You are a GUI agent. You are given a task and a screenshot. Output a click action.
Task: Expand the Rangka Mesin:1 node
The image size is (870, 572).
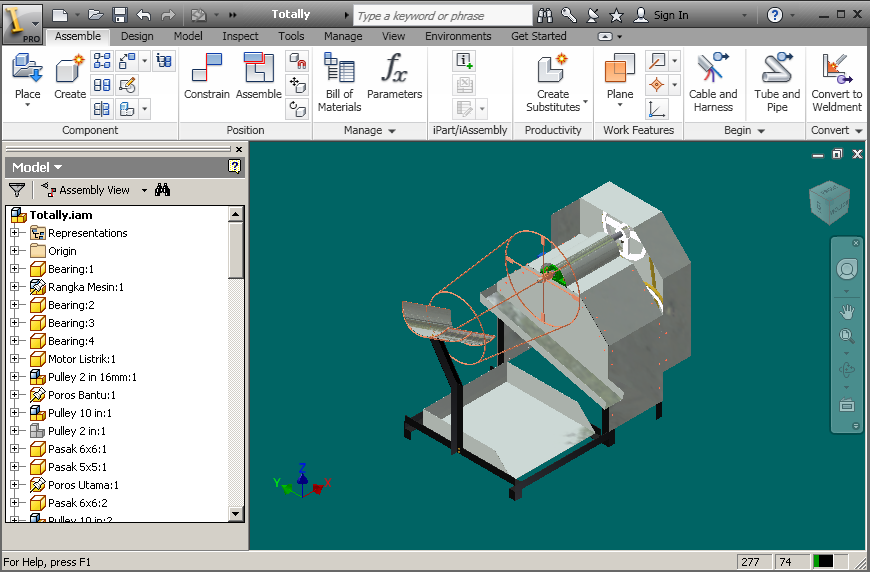pos(15,287)
